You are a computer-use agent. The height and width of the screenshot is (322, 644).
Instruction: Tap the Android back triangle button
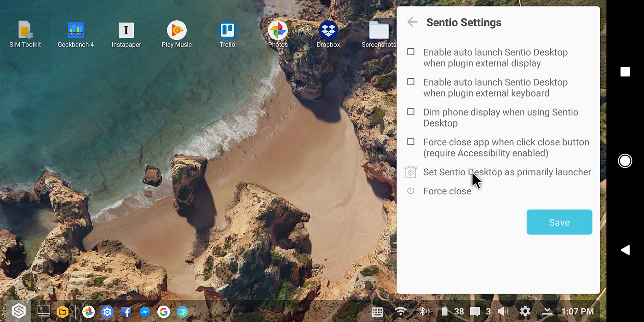tap(625, 250)
